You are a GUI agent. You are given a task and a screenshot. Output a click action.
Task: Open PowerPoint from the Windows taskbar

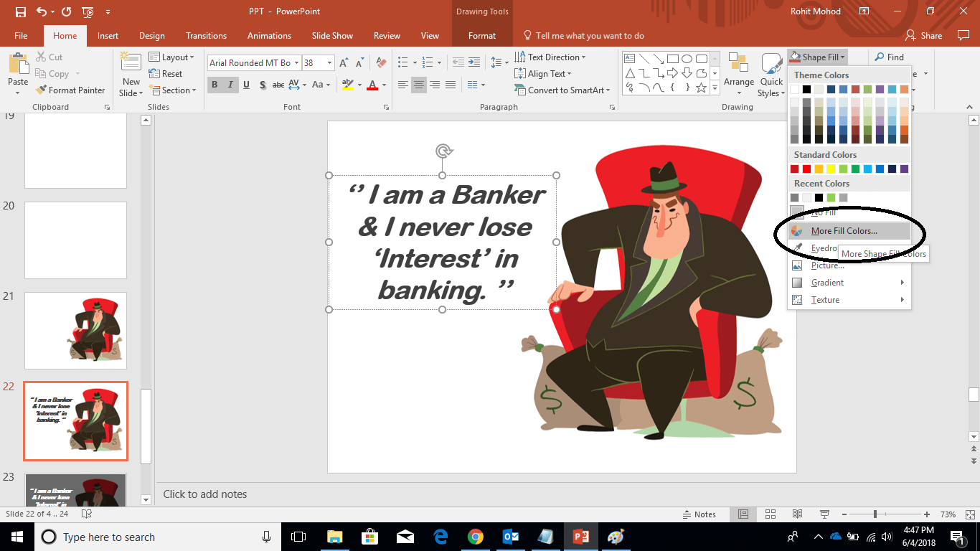(x=580, y=537)
